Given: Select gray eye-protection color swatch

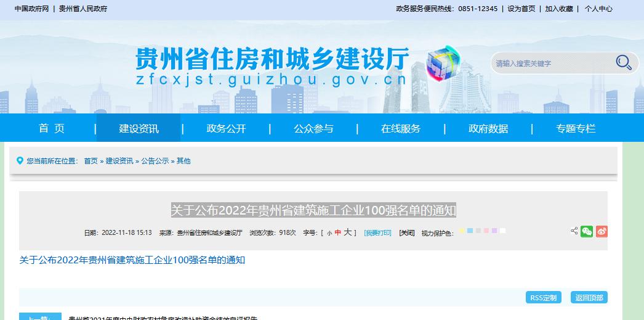Looking at the screenshot, I should [478, 231].
